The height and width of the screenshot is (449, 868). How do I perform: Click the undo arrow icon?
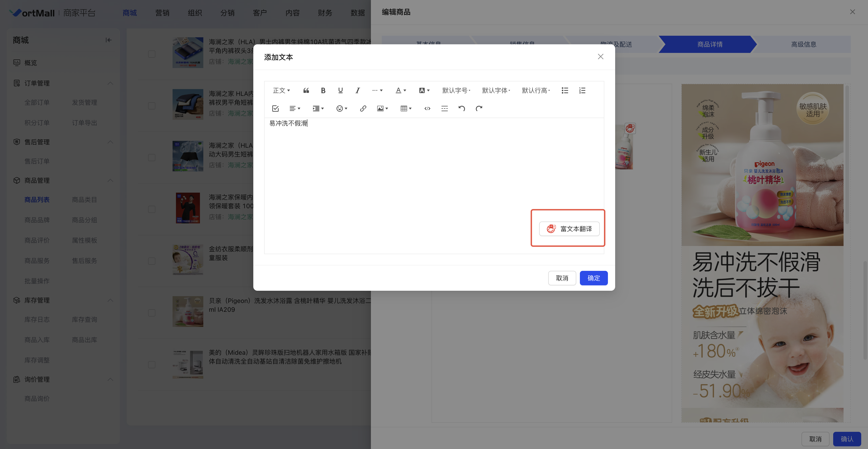(x=462, y=109)
